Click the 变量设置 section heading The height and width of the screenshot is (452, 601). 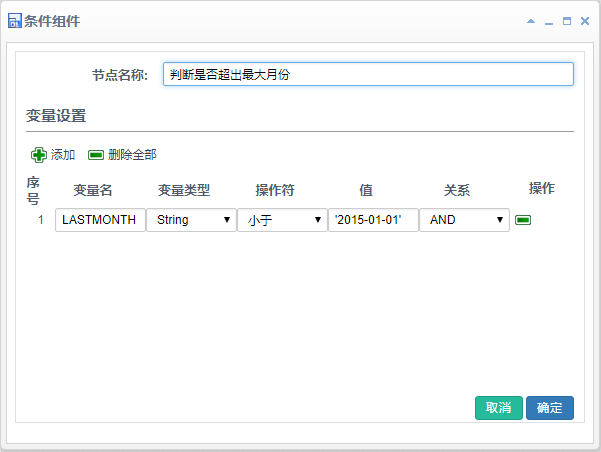pyautogui.click(x=56, y=116)
